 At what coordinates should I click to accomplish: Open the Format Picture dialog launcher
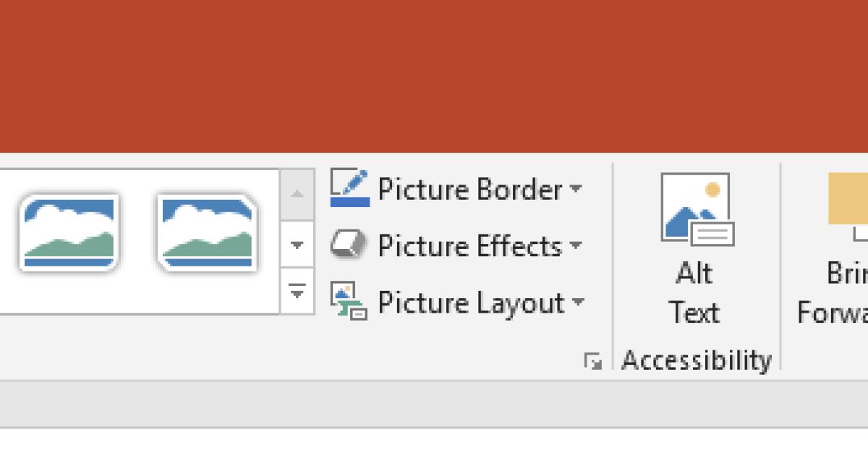593,360
